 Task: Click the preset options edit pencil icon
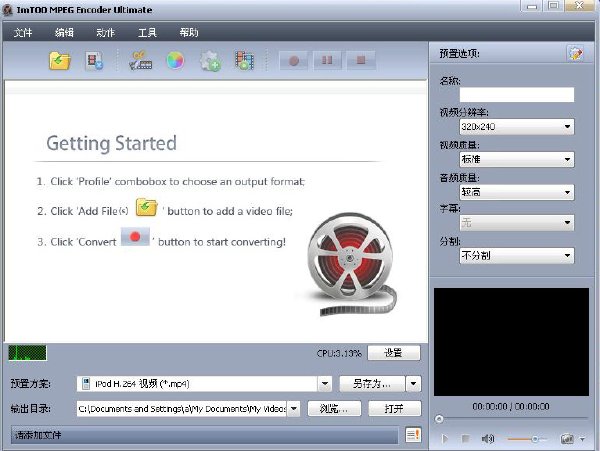pyautogui.click(x=576, y=53)
